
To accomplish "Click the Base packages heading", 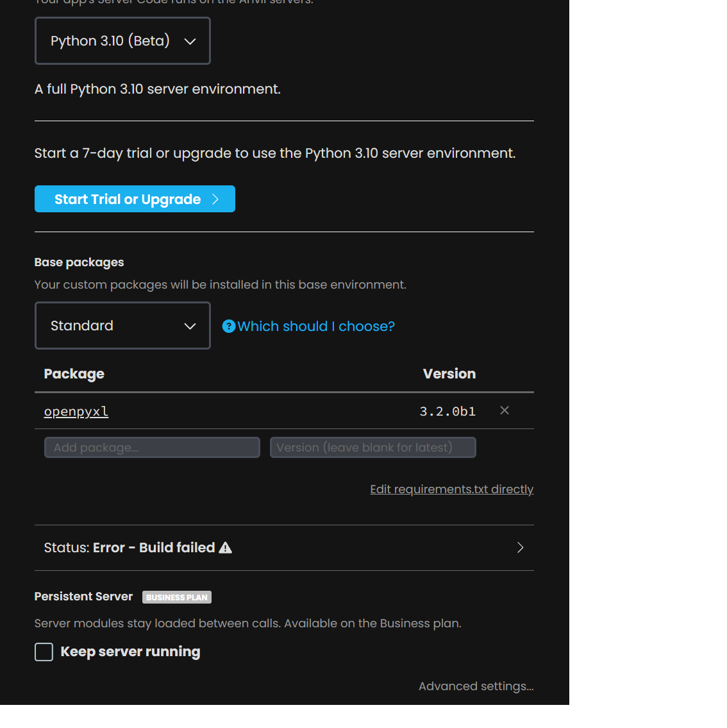I will click(x=79, y=262).
